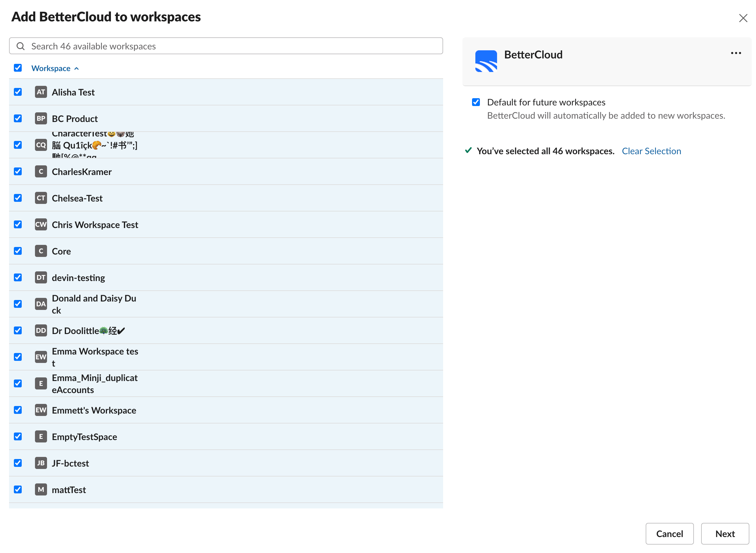756x553 pixels.
Task: Click the BC Product workspace avatar
Action: point(40,118)
